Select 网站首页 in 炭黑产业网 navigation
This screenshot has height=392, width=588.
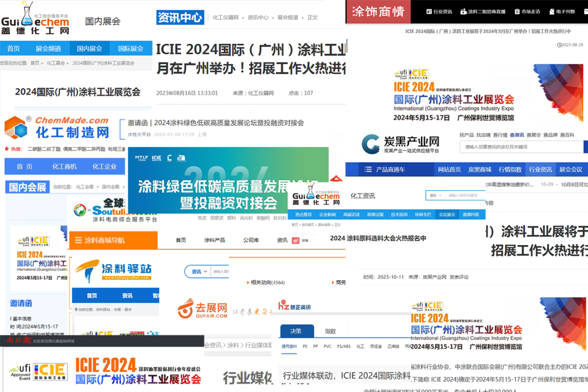coord(449,169)
